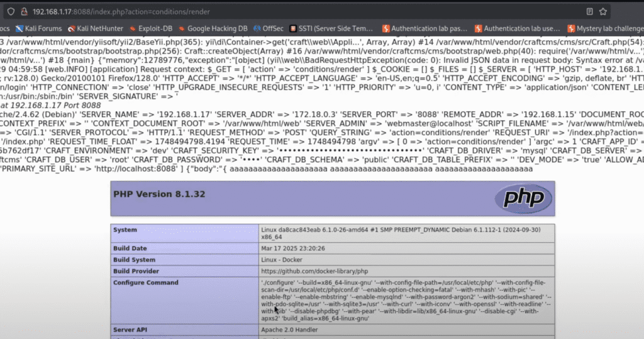Click the Build Provider row label
Image resolution: width=644 pixels, height=339 pixels.
point(136,271)
